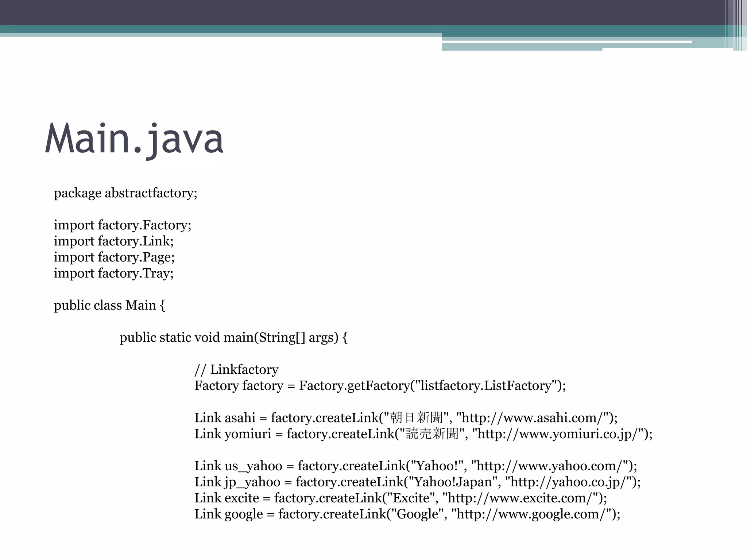Click the "public class Main {" line
Screen dimensions: 747x560
(x=109, y=305)
